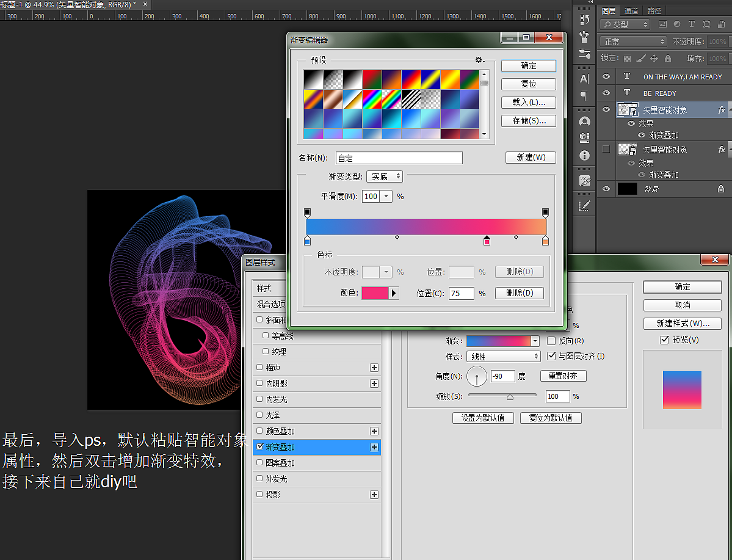This screenshot has width=732, height=560.
Task: Lock transparent pixels icon
Action: tap(628, 59)
